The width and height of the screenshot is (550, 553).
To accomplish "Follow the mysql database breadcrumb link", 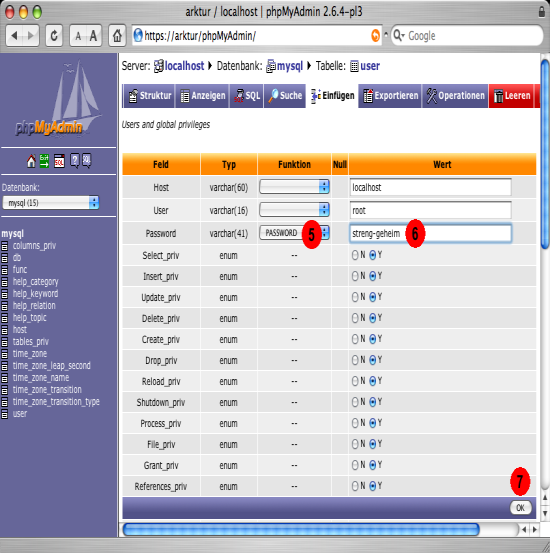I will (290, 66).
